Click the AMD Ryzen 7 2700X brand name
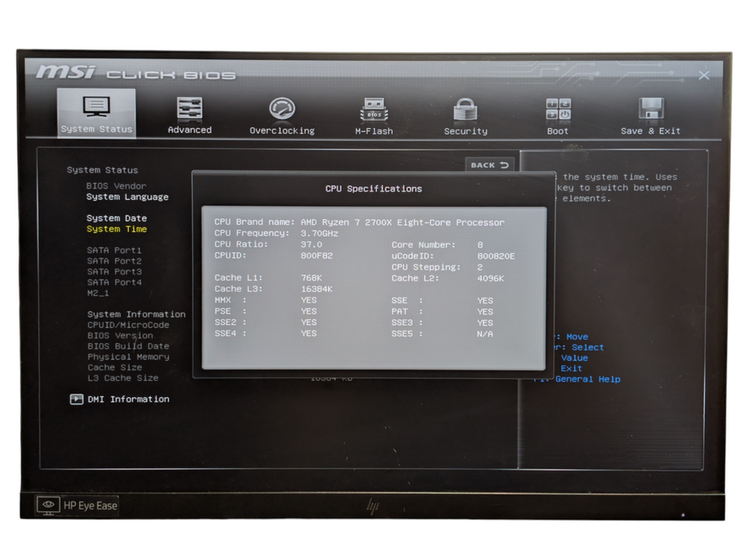744x560 pixels. click(x=402, y=222)
